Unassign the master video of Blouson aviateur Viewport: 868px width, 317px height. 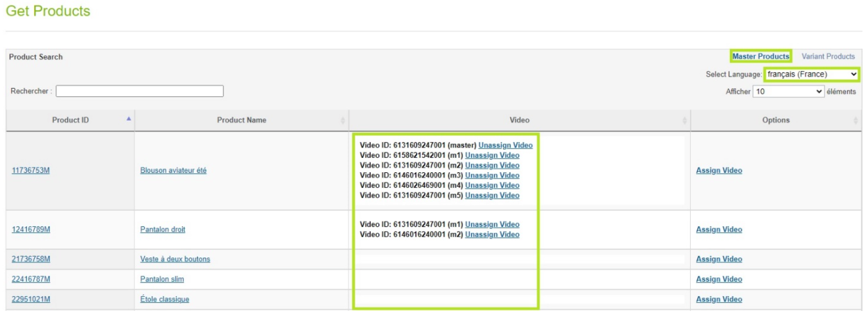[505, 145]
